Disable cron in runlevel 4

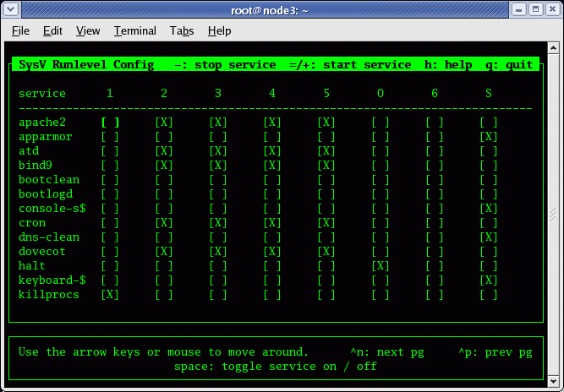272,223
